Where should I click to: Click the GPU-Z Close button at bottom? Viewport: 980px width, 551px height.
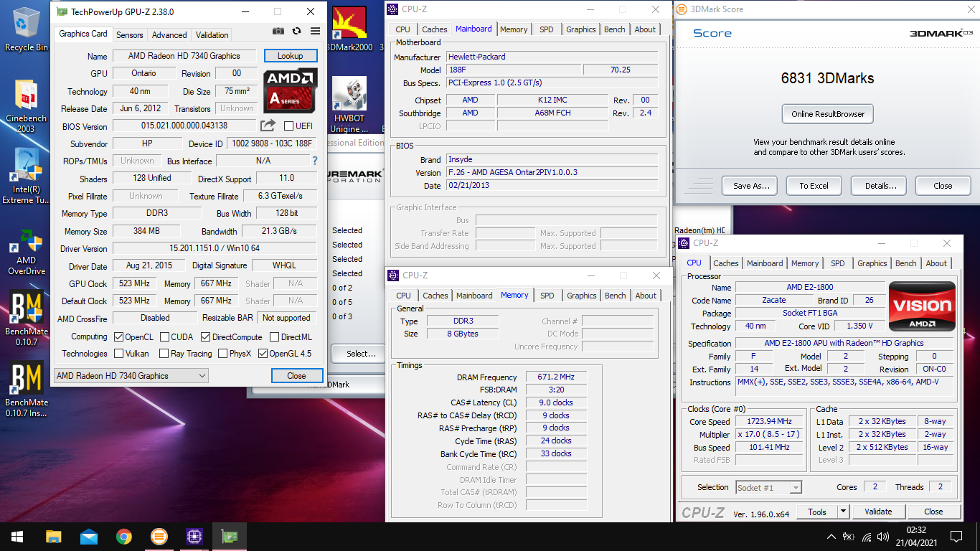pyautogui.click(x=296, y=376)
